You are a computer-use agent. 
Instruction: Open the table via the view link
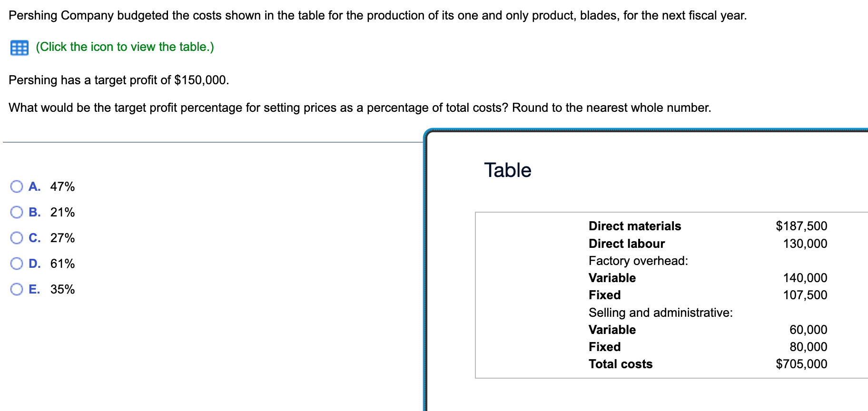point(124,47)
